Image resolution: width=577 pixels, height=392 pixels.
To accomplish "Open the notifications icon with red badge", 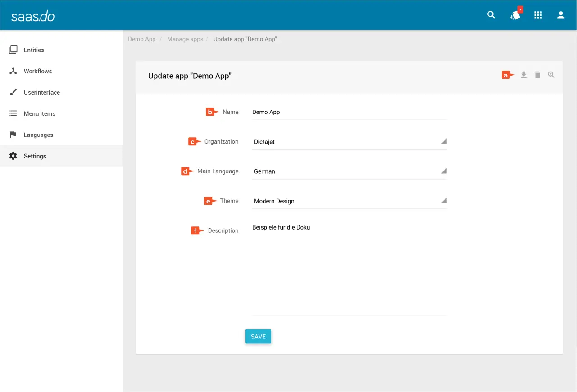I will click(x=515, y=15).
